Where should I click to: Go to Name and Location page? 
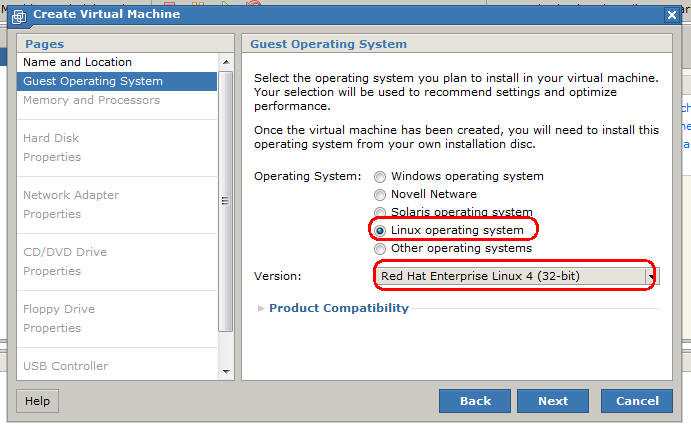click(78, 62)
